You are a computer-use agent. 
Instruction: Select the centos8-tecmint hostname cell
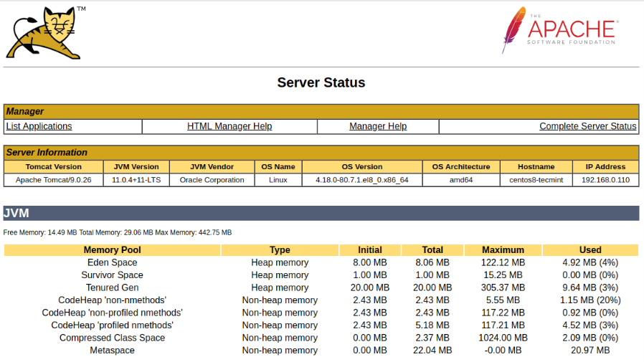(x=536, y=180)
